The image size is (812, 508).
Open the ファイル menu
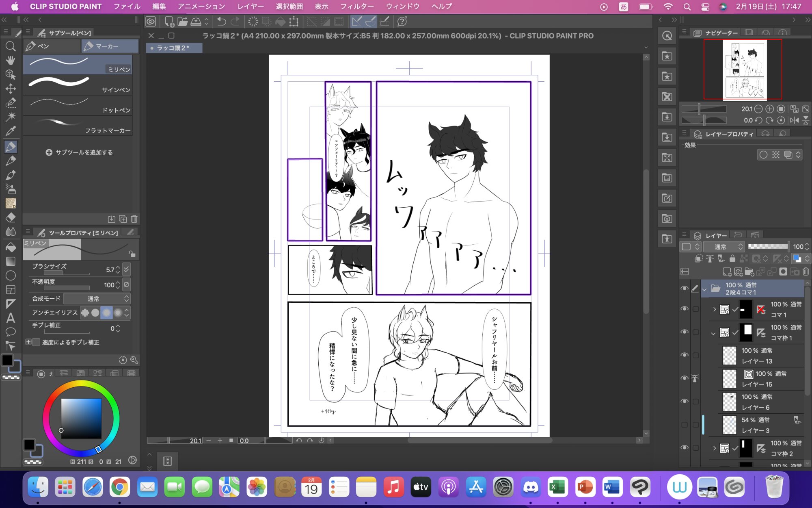tap(127, 7)
